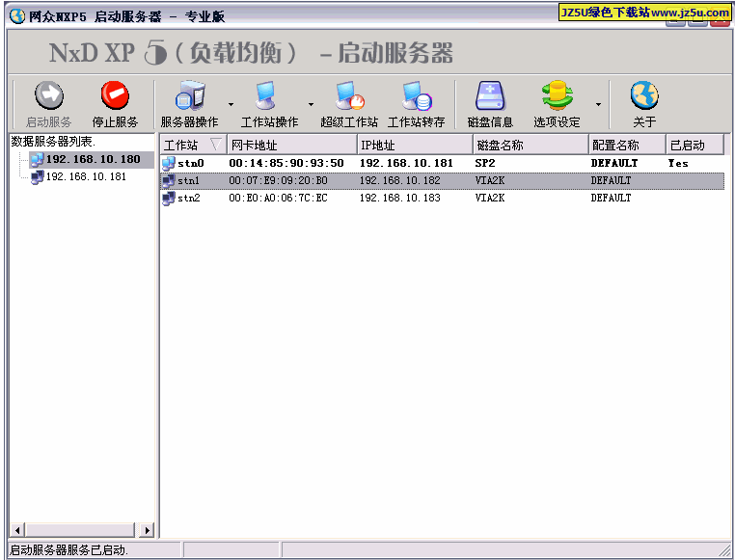This screenshot has height=560, width=735.
Task: Click the 工作站转存 workstation dump icon
Action: click(417, 95)
